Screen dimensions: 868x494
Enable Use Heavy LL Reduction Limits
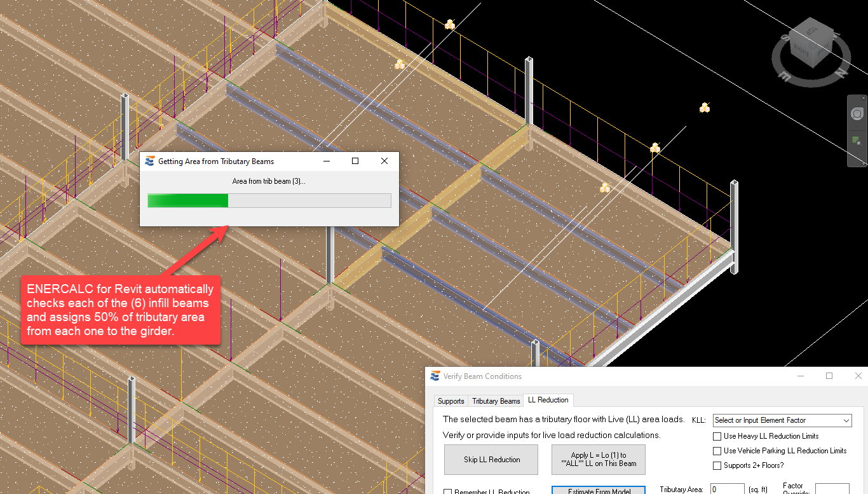point(717,436)
